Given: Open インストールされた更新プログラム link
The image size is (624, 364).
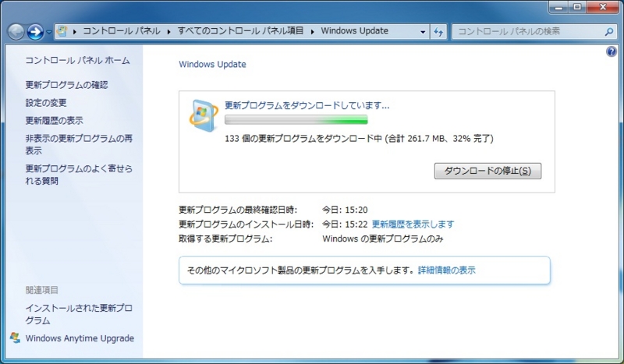Looking at the screenshot, I should [79, 314].
